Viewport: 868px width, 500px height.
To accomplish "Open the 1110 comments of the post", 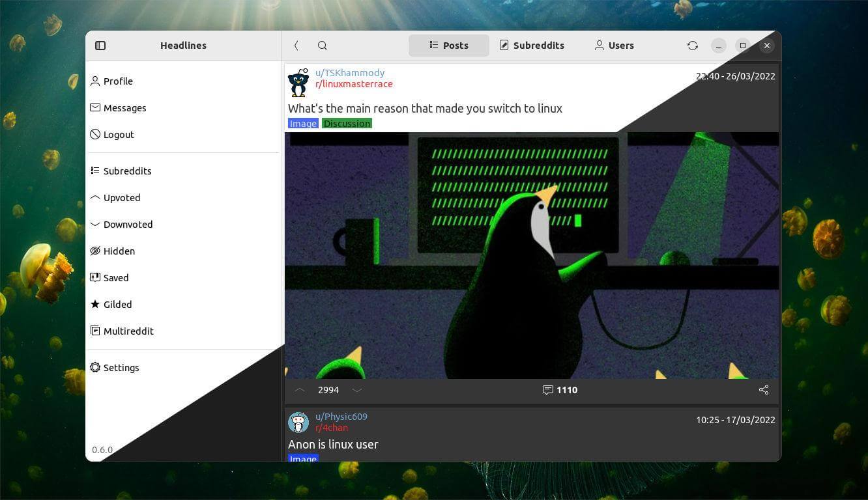I will (x=560, y=390).
